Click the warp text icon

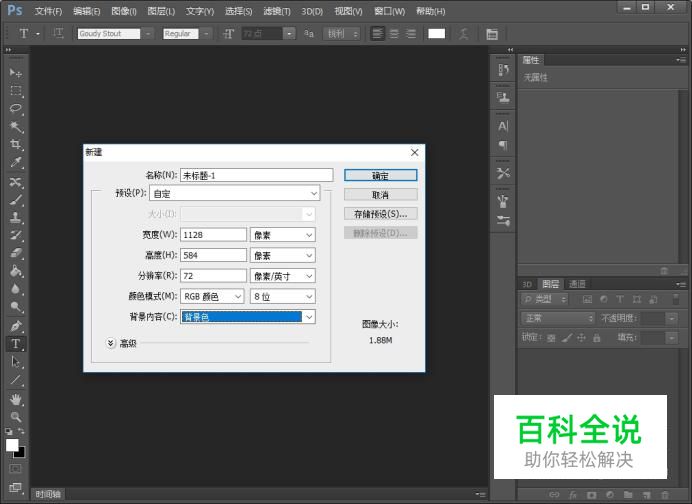click(x=465, y=33)
